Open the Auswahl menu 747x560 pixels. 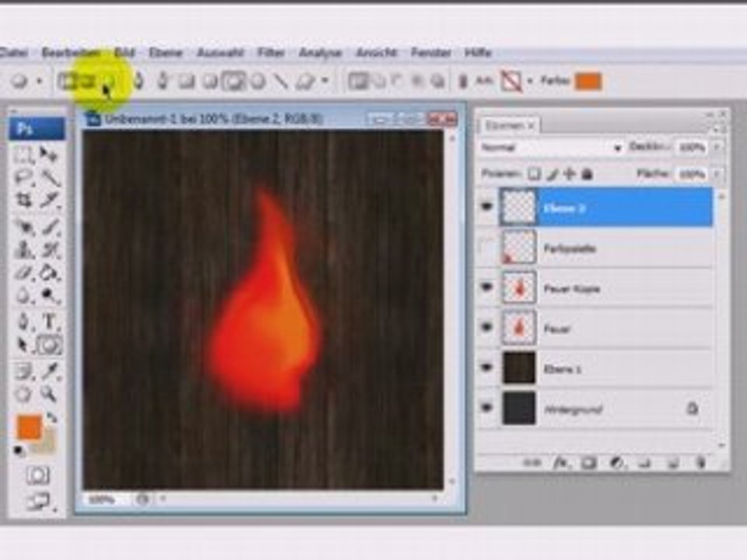click(x=220, y=53)
